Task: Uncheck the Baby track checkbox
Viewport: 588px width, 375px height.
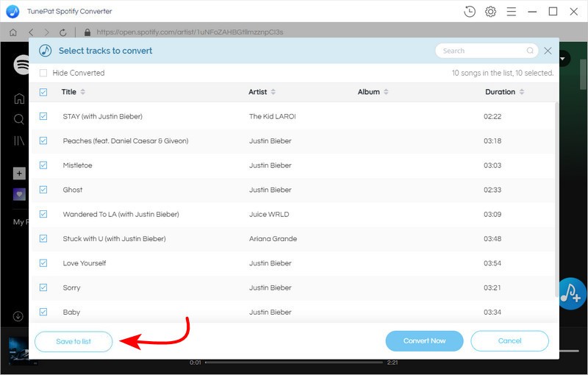Action: (x=43, y=312)
